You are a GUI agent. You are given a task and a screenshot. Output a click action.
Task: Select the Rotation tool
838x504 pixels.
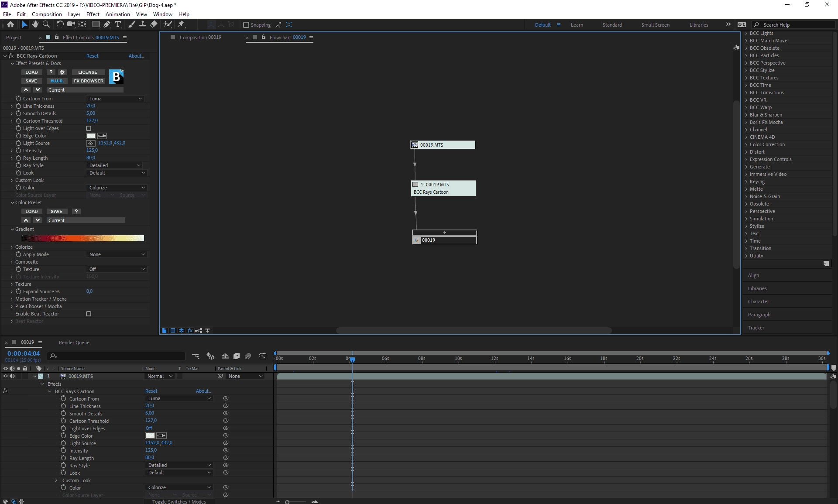[x=60, y=24]
